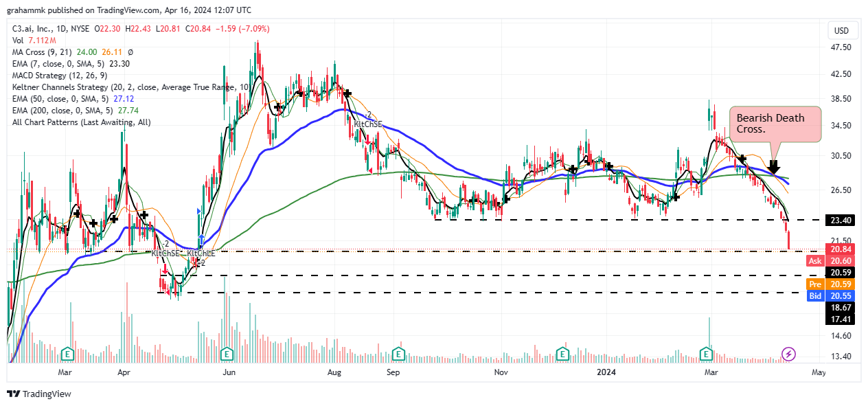868x406 pixels.
Task: Click the MA Cross value 26.11
Action: pyautogui.click(x=113, y=52)
